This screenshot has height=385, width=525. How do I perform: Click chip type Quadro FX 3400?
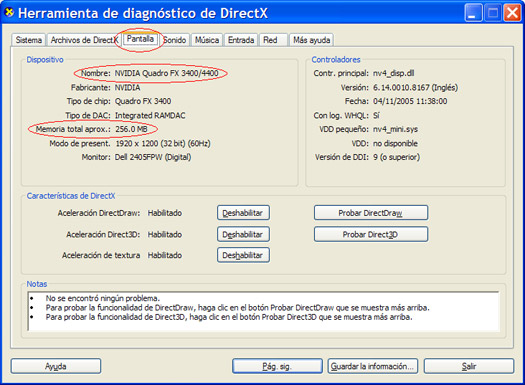click(x=143, y=101)
